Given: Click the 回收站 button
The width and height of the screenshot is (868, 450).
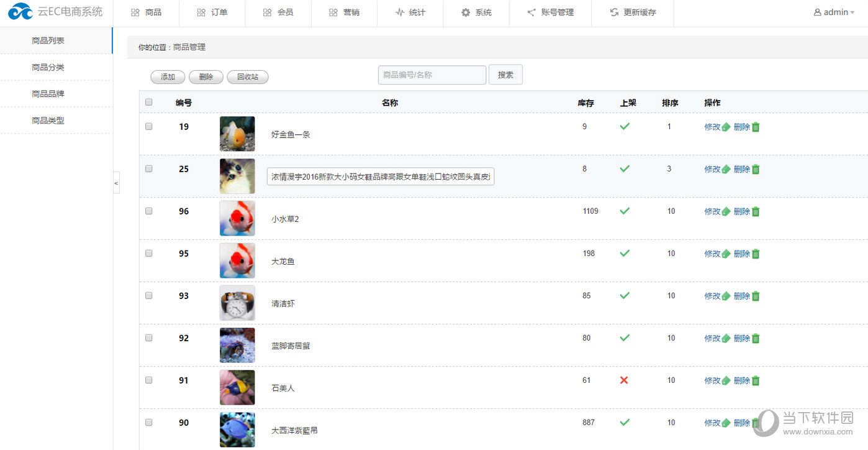Looking at the screenshot, I should (247, 77).
